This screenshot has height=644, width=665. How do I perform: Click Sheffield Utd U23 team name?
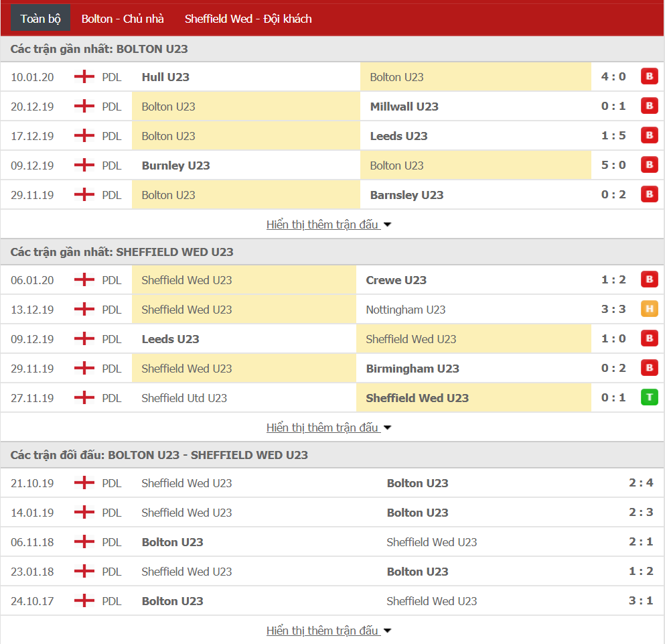point(184,398)
